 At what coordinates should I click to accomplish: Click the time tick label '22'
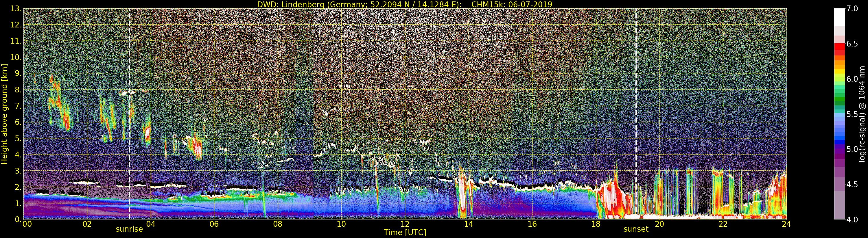[x=723, y=224]
